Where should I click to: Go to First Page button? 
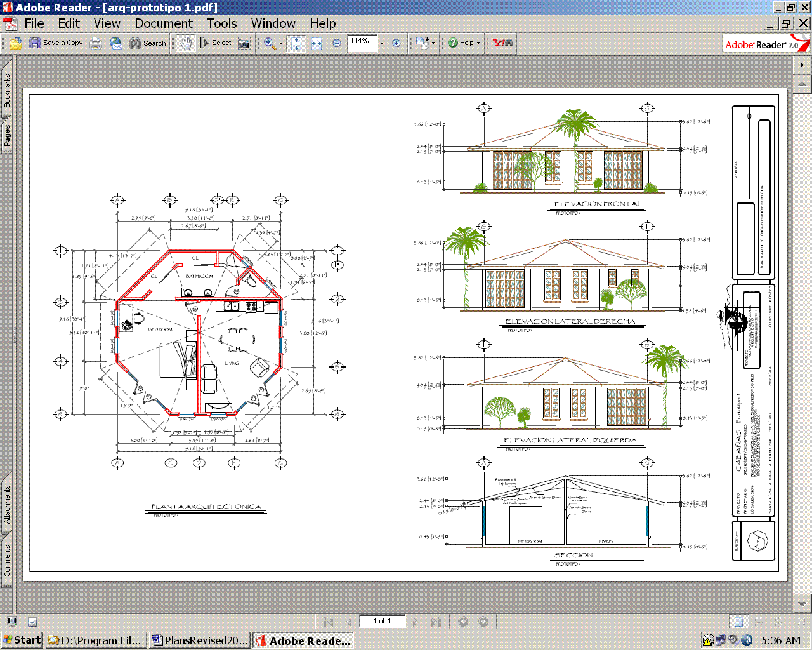click(x=328, y=621)
